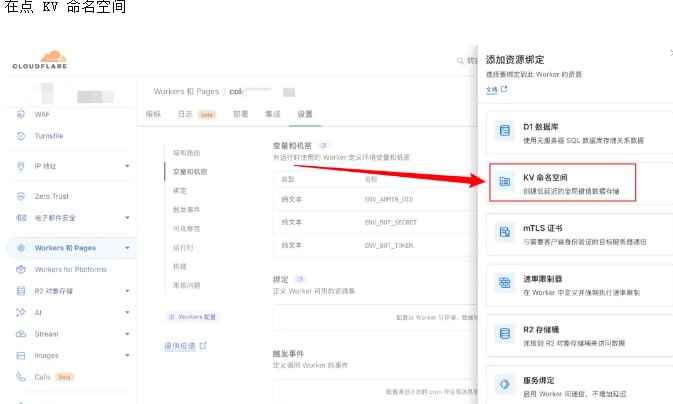Click the ENV_BOT_SECRET variable name
This screenshot has width=673, height=404.
[x=391, y=222]
